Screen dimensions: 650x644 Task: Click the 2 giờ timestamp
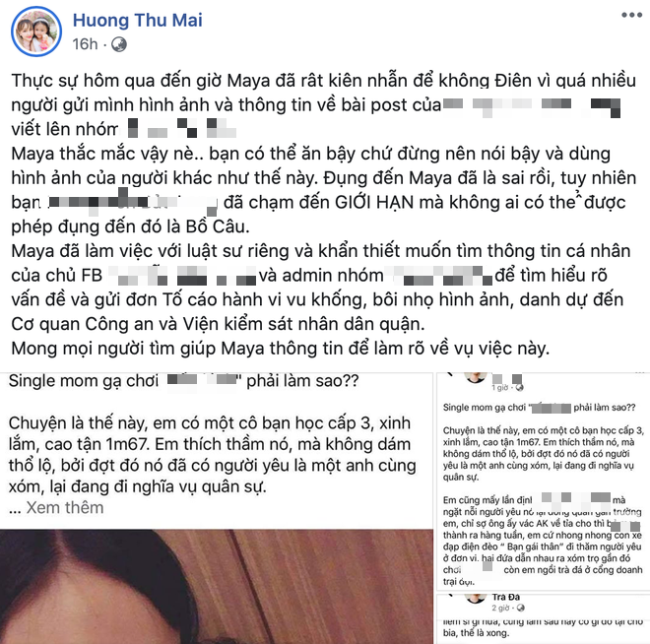[500, 608]
